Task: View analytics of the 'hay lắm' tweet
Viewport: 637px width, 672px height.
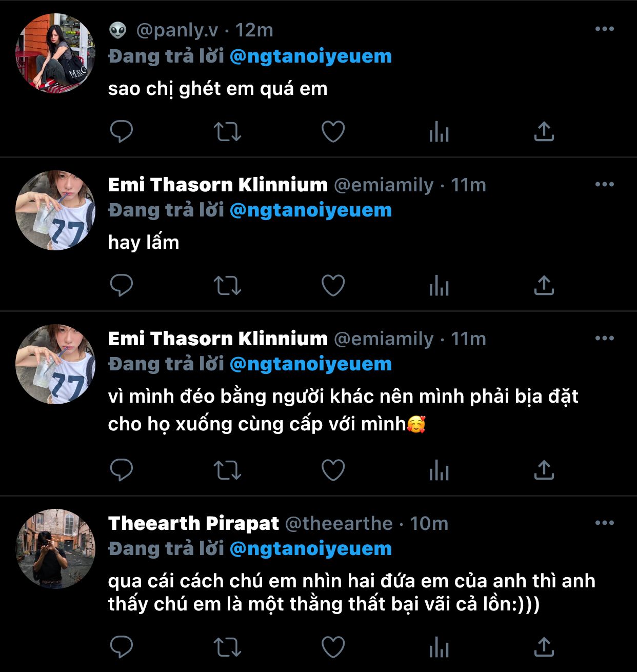Action: click(439, 286)
